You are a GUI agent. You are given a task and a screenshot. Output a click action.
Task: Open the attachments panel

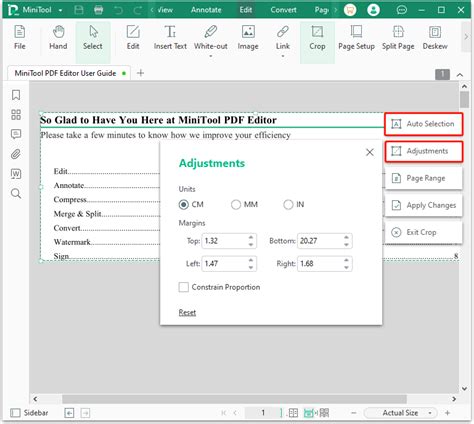pos(16,154)
